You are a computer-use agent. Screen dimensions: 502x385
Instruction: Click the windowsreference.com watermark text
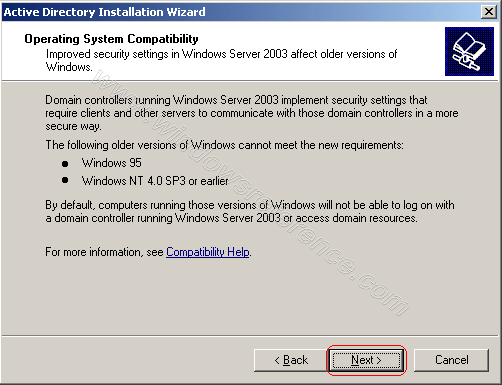[x=250, y=193]
